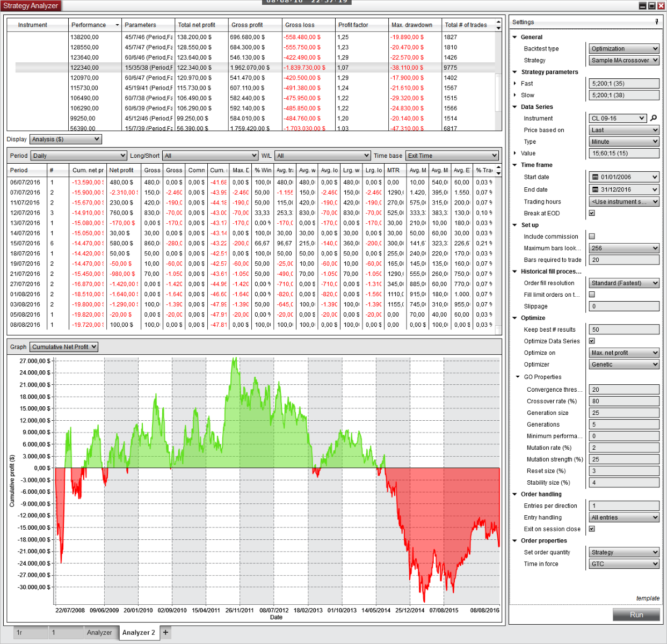Switch to the Analyzer tab
Screen dimensions: 667x644
(x=99, y=633)
